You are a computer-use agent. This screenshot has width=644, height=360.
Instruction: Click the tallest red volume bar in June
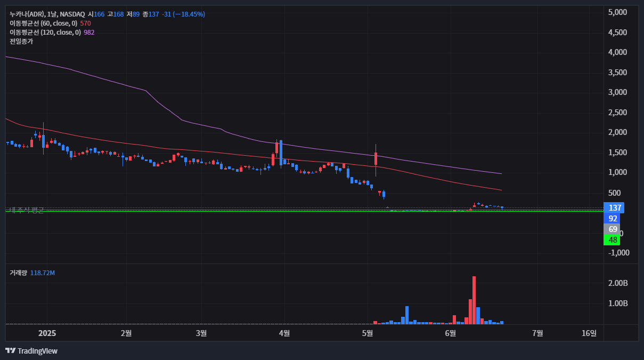(x=474, y=300)
